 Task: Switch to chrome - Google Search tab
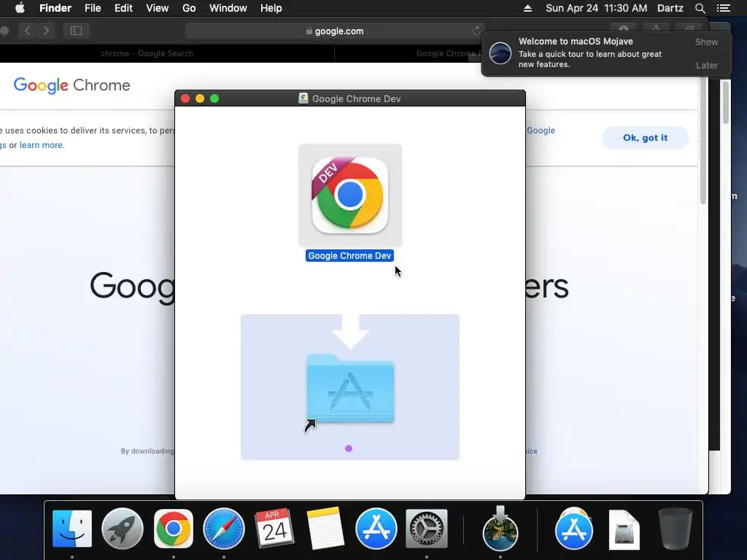pos(147,53)
